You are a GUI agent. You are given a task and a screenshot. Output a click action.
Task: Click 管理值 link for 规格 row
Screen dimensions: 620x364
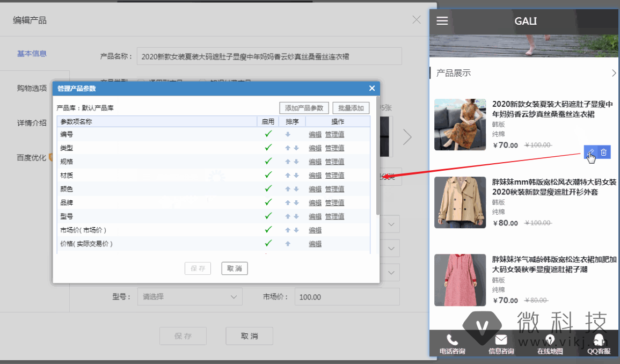334,162
